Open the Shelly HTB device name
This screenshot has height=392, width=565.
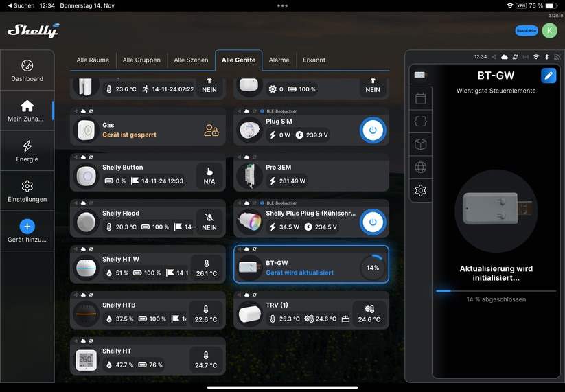pos(119,305)
